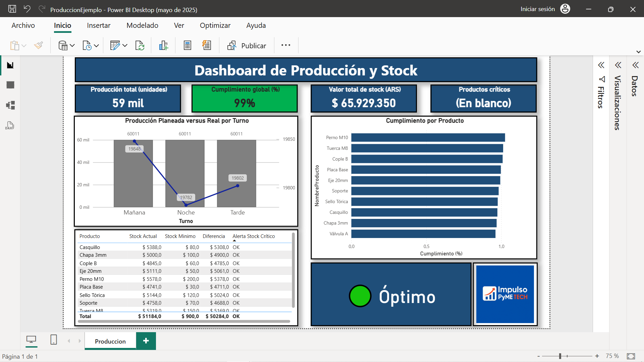This screenshot has width=644, height=362.
Task: Expand the Visualizaciones pane
Action: 618,65
